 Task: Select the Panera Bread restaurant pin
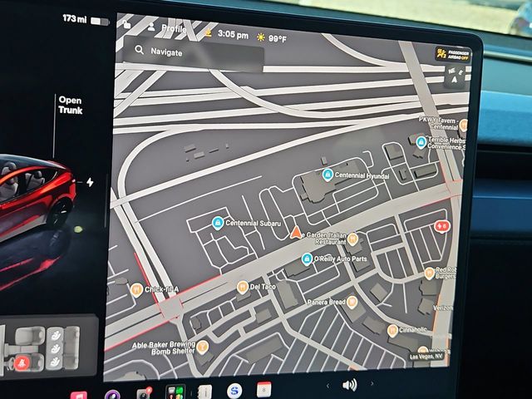[352, 302]
